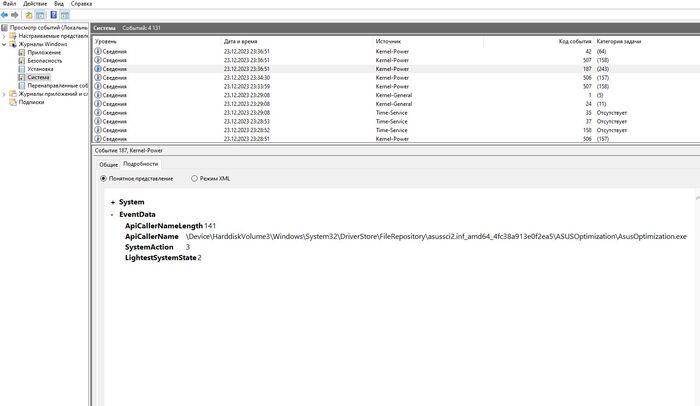Image resolution: width=700 pixels, height=406 pixels.
Task: Click the Forward arrow toolbar icon
Action: (14, 15)
